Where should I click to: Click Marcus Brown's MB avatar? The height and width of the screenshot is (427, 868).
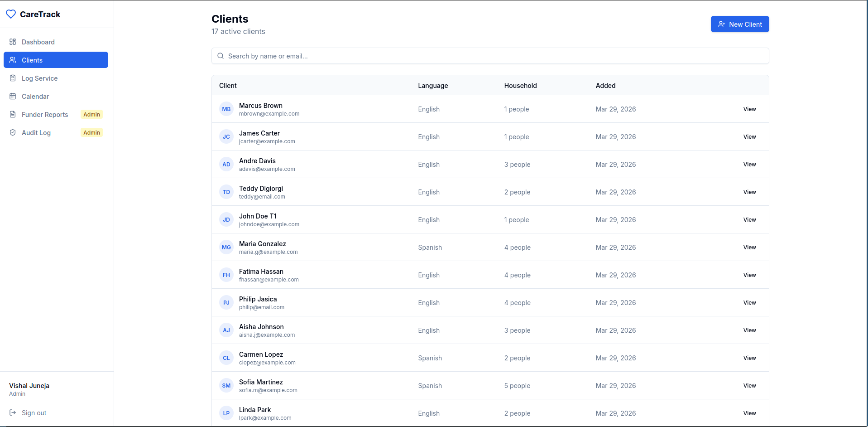click(226, 109)
